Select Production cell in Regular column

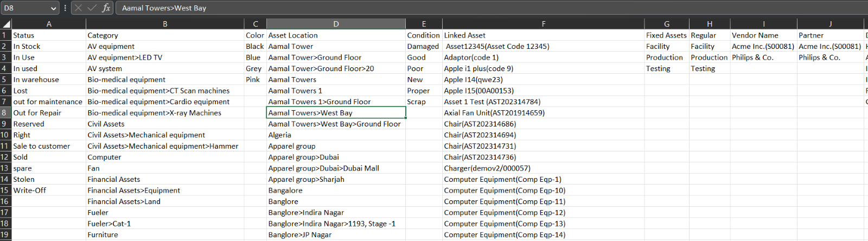tap(710, 58)
